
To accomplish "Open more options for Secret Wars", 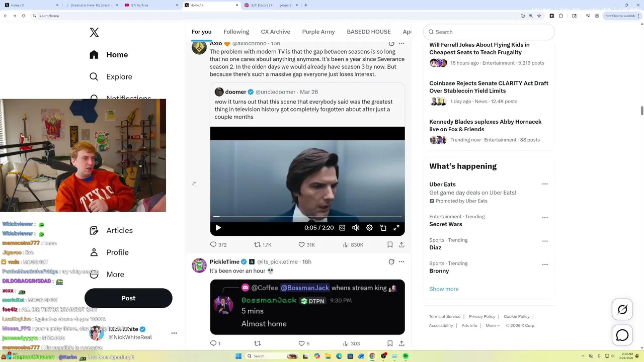I will point(545,218).
